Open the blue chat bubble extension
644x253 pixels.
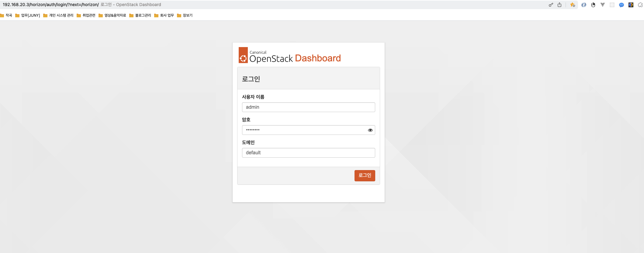pyautogui.click(x=621, y=5)
